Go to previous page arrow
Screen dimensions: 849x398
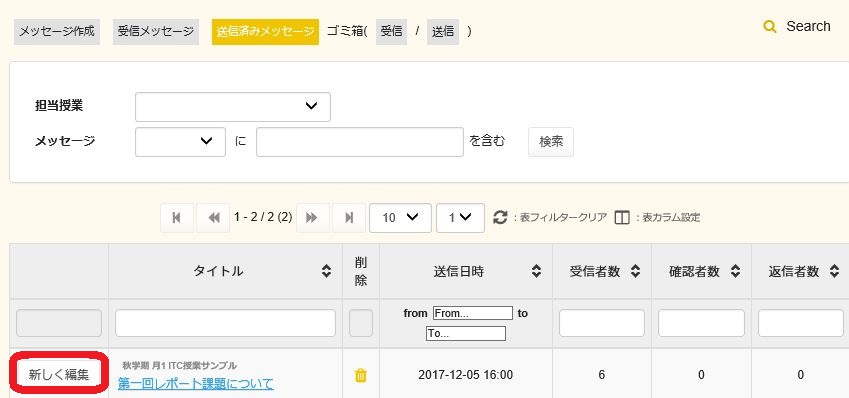click(x=214, y=218)
